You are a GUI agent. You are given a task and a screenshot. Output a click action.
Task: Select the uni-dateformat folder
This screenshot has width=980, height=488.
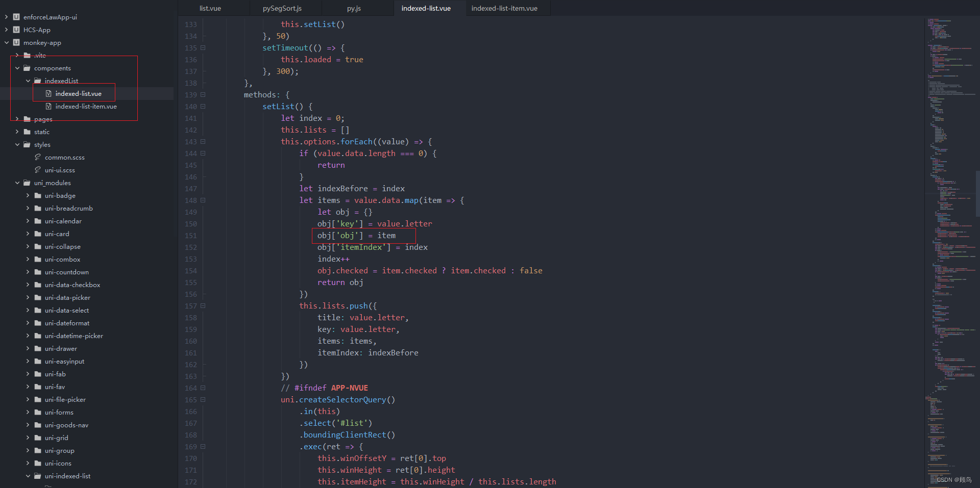click(x=67, y=323)
